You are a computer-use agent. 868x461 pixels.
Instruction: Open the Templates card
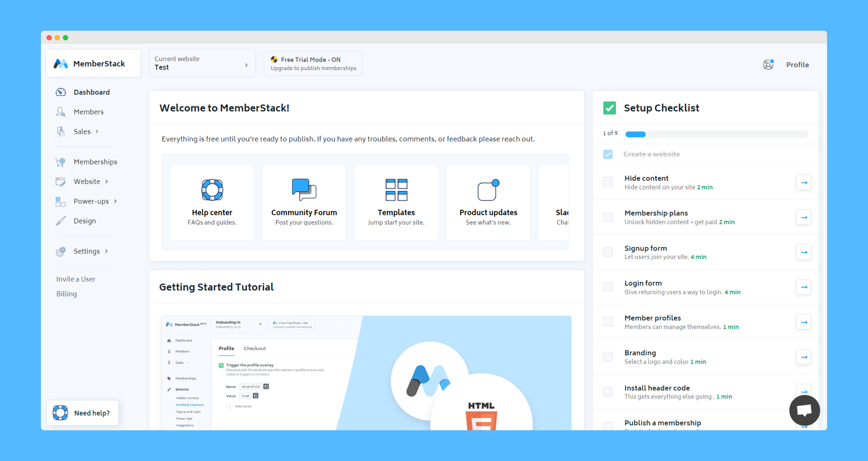click(x=396, y=202)
